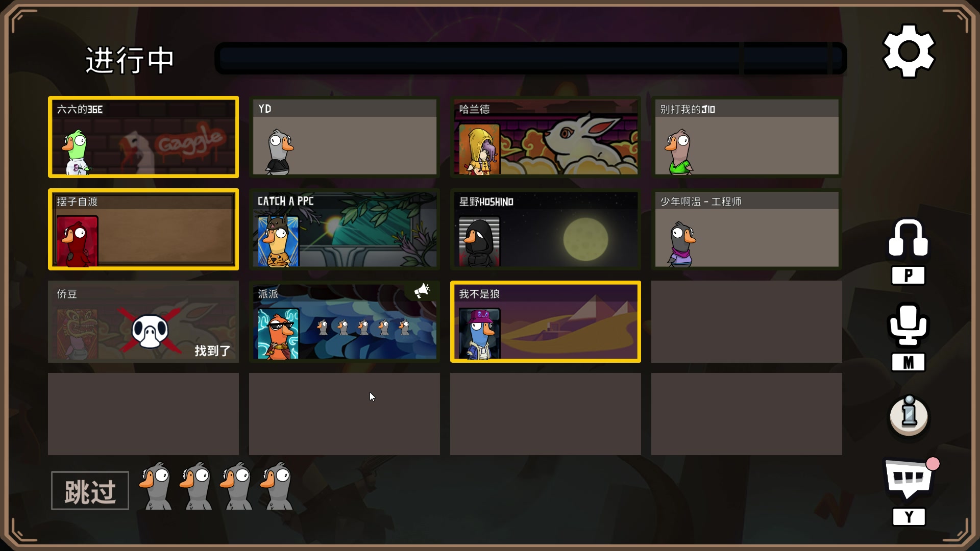Viewport: 980px width, 551px height.
Task: Open the role info pawn icon
Action: (x=909, y=415)
